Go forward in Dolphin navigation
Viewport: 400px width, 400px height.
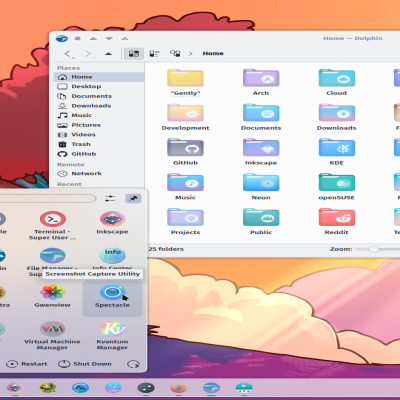pyautogui.click(x=88, y=54)
